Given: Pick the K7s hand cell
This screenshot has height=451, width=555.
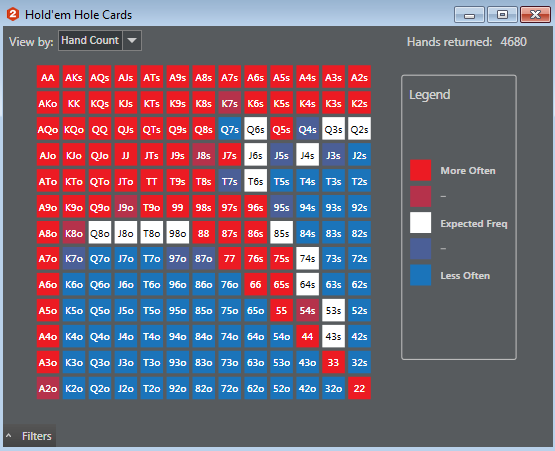Looking at the screenshot, I should 230,103.
